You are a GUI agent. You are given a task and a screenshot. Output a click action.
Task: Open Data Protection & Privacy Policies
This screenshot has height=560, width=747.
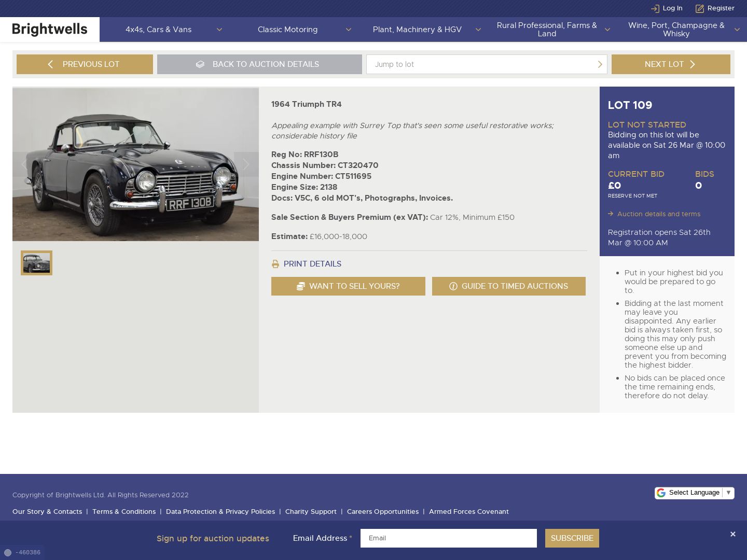[220, 512]
